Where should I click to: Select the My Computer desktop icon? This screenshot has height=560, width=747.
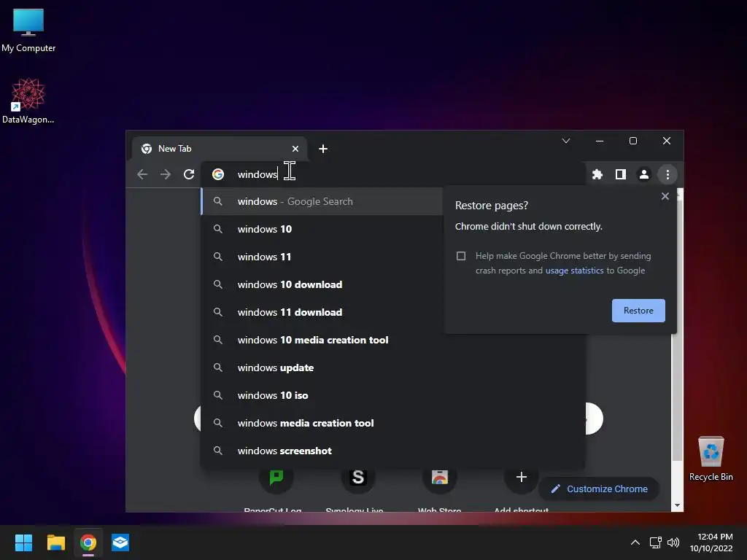28,31
